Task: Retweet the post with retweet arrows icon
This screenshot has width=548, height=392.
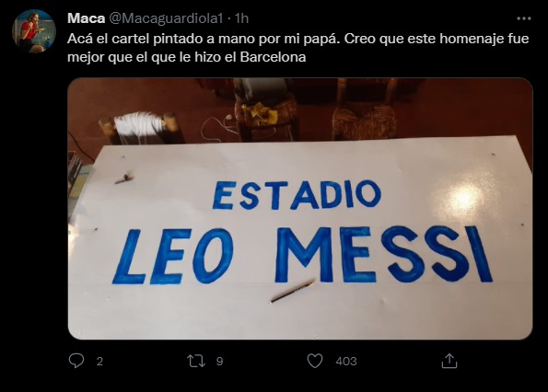Action: coord(195,361)
